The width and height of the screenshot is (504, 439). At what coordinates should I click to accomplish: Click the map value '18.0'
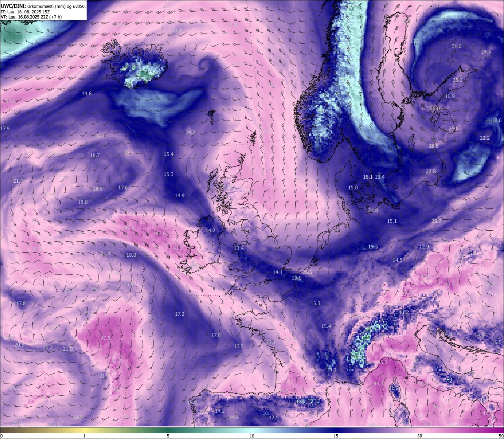coord(131,255)
